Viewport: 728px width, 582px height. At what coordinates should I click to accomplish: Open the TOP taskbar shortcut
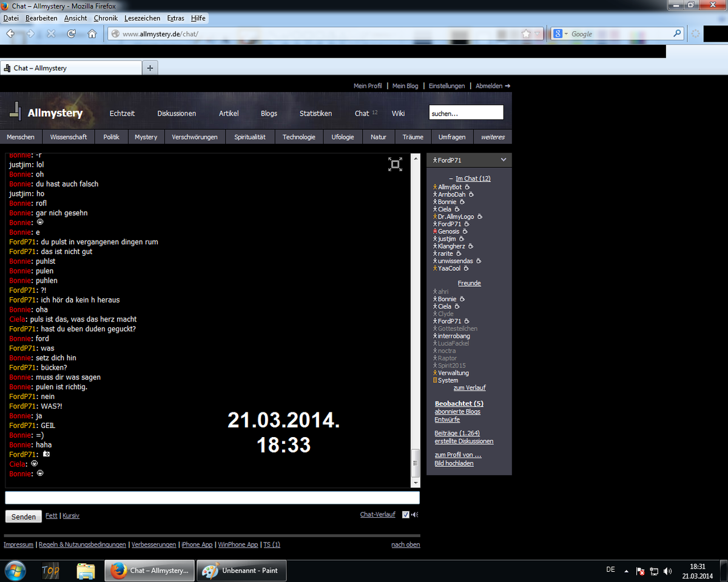click(x=50, y=570)
